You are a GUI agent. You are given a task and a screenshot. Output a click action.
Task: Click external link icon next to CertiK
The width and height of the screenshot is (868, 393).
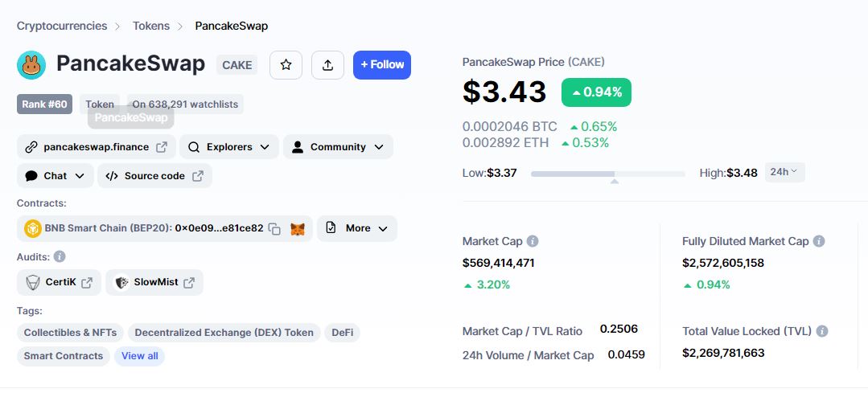pyautogui.click(x=87, y=282)
